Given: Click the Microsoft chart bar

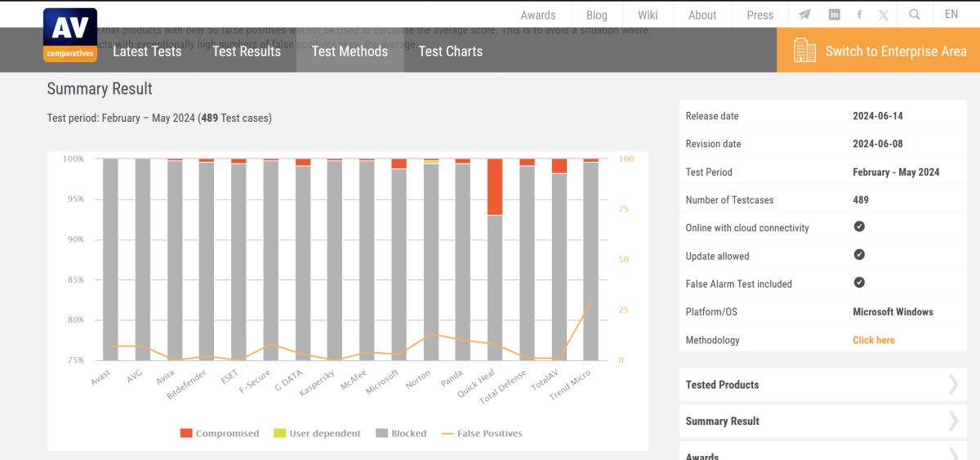Looking at the screenshot, I should (399, 260).
